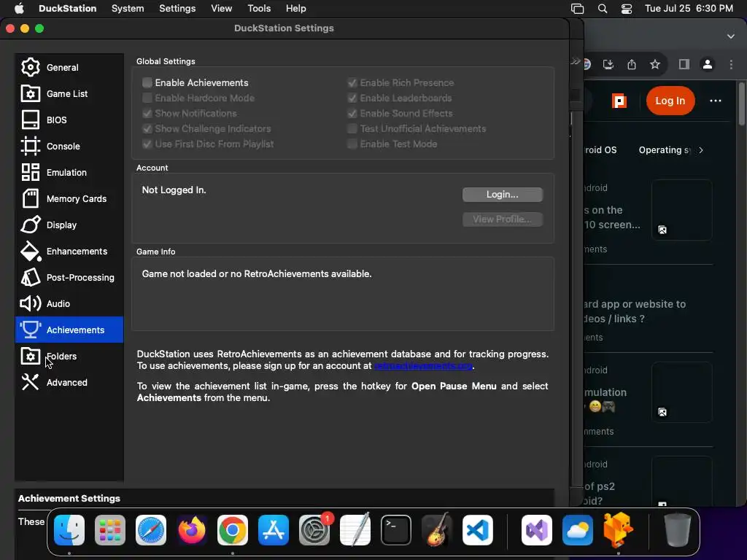Bookmark page with browser star icon
This screenshot has height=560, width=747.
[x=655, y=64]
